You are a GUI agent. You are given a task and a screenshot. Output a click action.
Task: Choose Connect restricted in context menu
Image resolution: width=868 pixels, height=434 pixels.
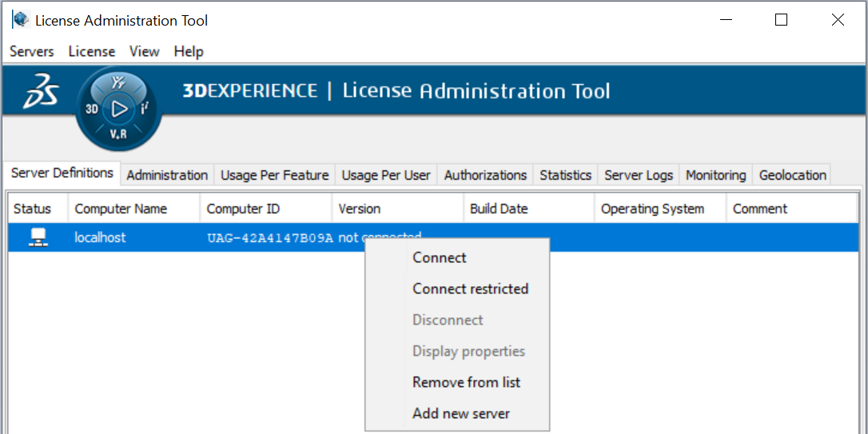(457, 289)
